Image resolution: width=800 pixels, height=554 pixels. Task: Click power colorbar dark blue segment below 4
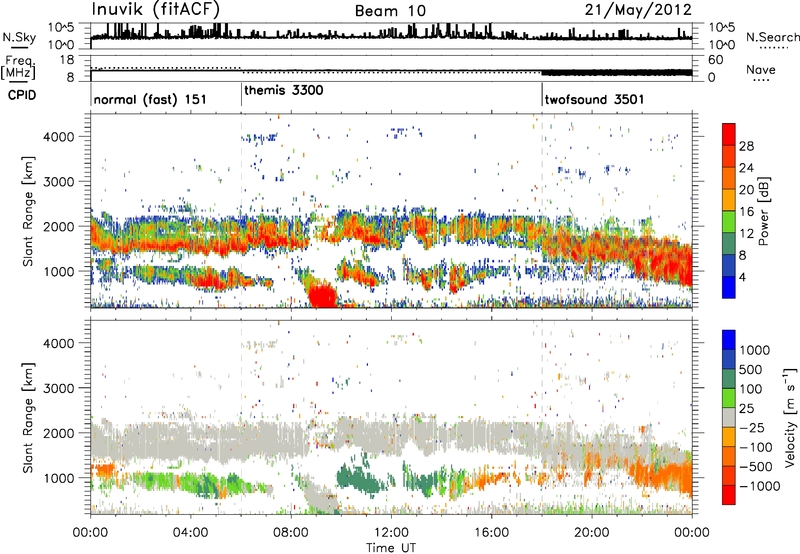pyautogui.click(x=729, y=287)
